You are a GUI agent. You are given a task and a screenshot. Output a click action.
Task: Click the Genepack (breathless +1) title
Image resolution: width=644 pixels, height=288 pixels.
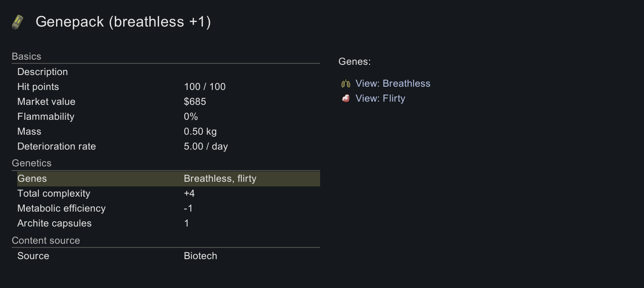click(123, 22)
